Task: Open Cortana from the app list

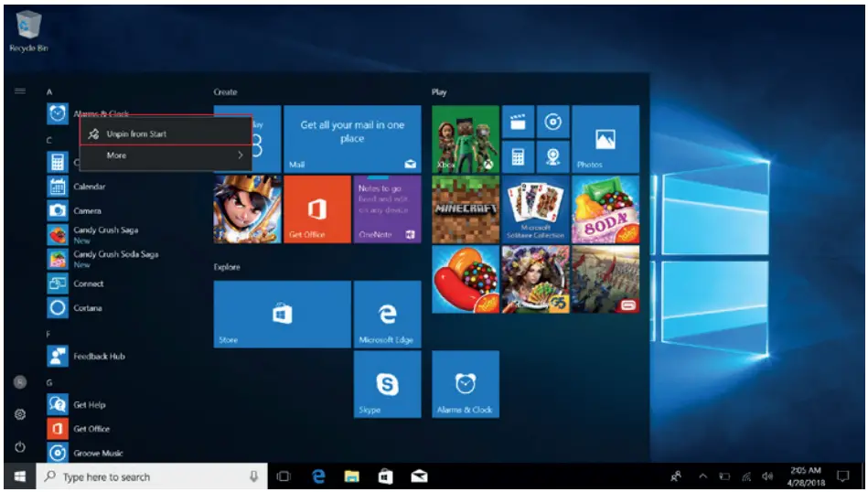Action: pos(87,308)
